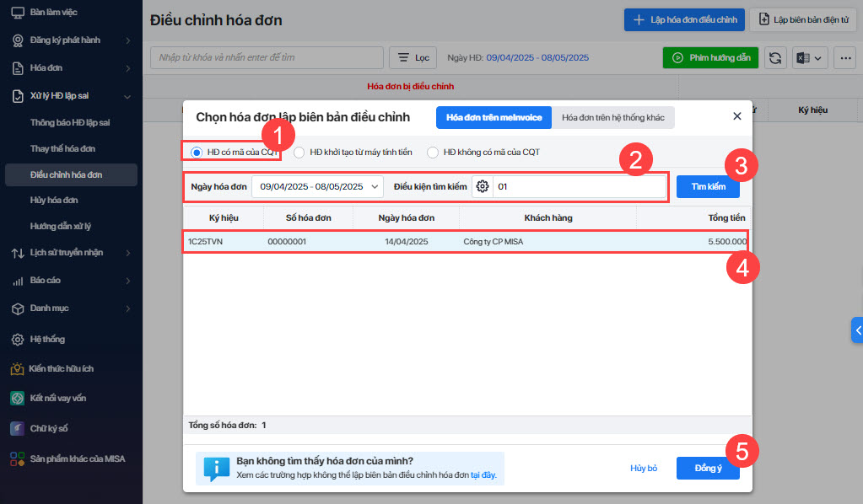Click the keyword search box in main page
The width and height of the screenshot is (863, 504).
(x=267, y=57)
